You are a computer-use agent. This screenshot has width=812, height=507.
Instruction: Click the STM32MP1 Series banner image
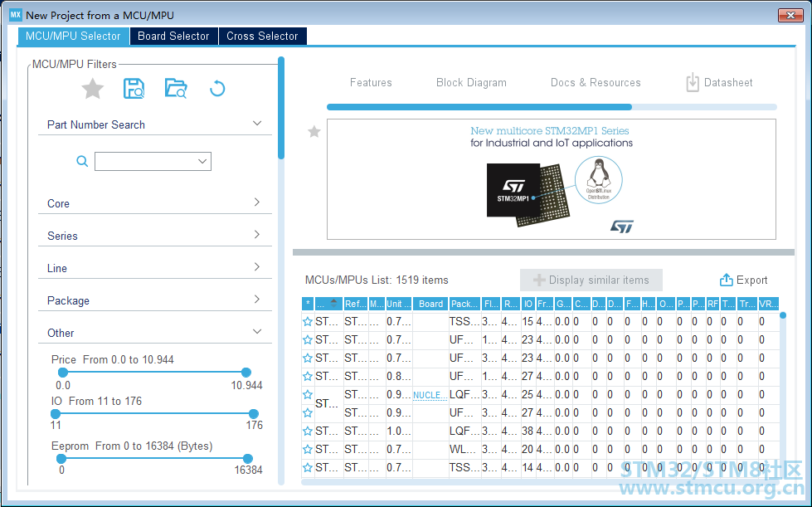click(x=551, y=179)
